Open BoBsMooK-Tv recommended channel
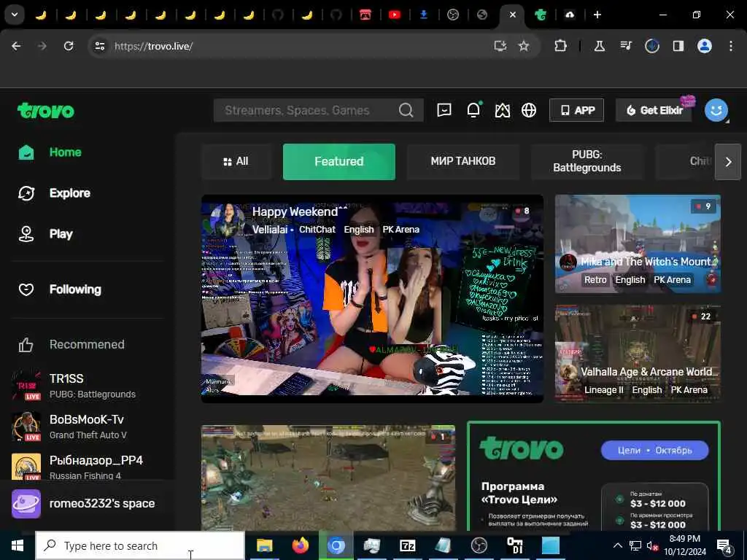This screenshot has height=560, width=747. click(x=86, y=427)
